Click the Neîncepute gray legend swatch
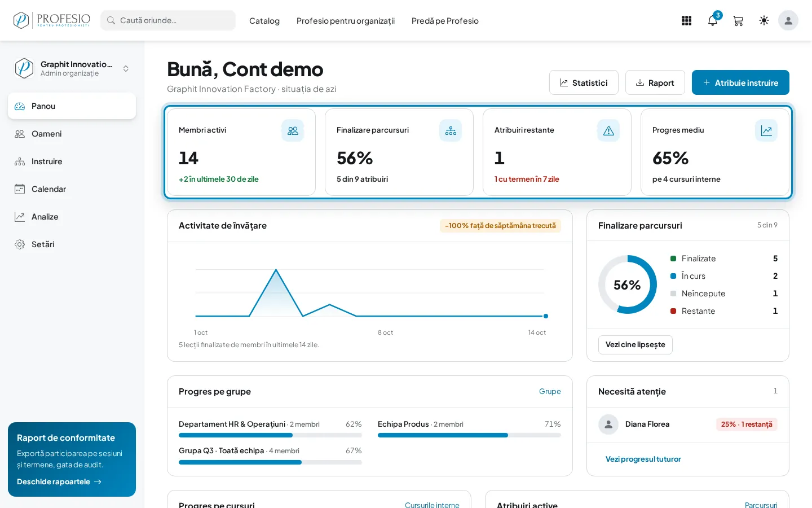 [673, 294]
